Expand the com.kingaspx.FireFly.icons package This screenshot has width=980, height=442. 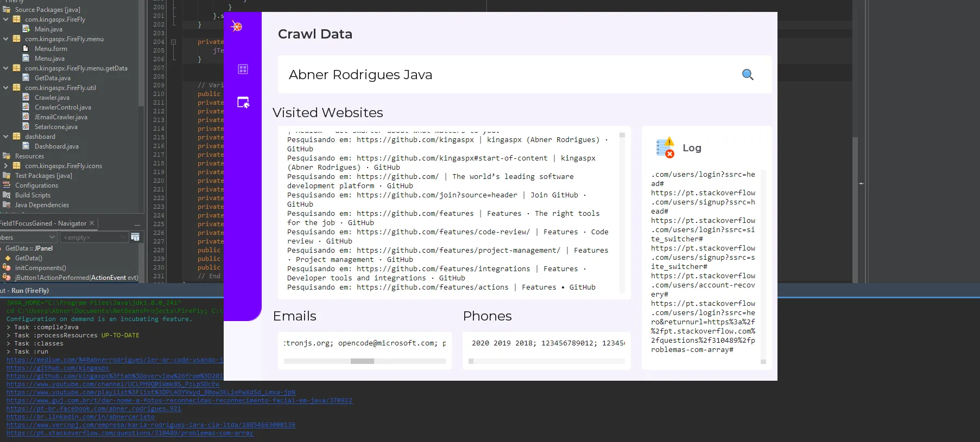click(x=6, y=165)
